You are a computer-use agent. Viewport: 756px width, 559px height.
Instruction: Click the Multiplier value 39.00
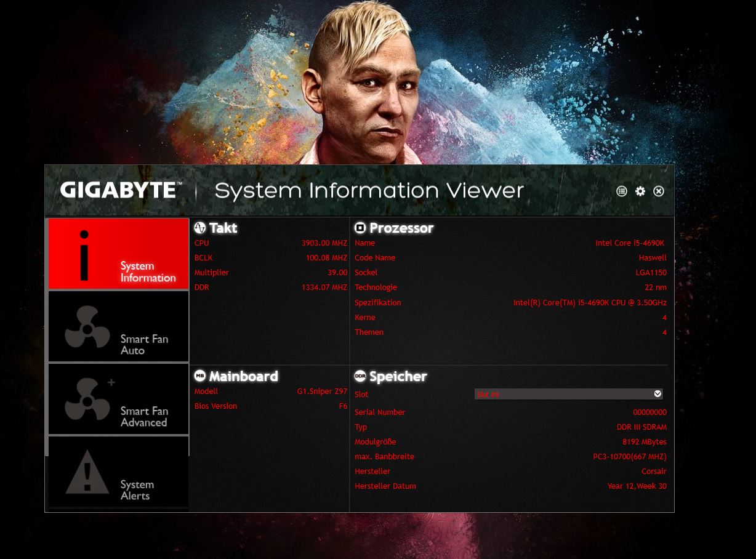(337, 273)
